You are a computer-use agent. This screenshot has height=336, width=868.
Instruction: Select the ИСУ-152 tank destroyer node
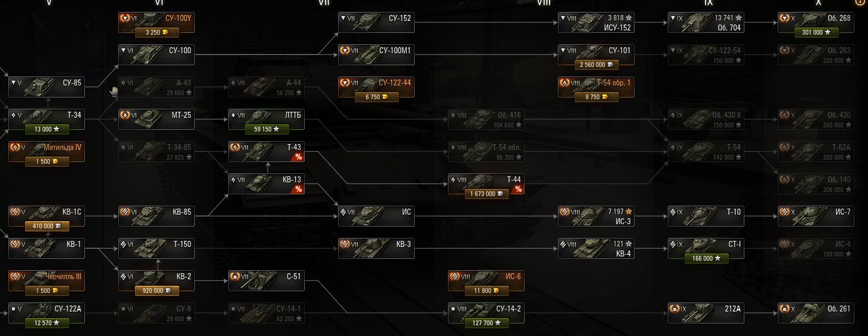point(596,23)
